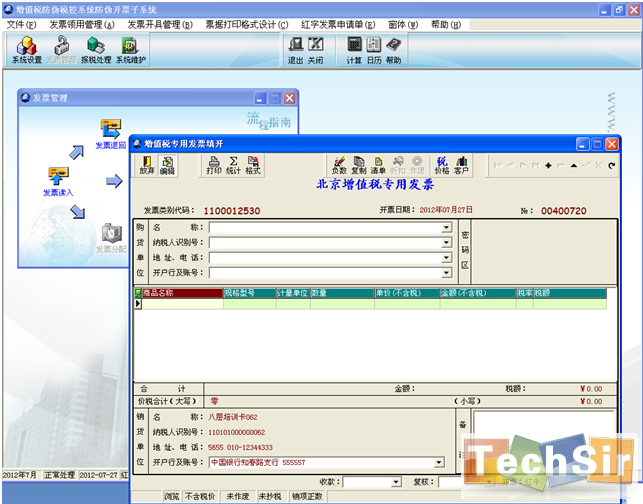643x504 pixels.
Task: Click 发票分配 in the 发票管理 window
Action: click(111, 238)
